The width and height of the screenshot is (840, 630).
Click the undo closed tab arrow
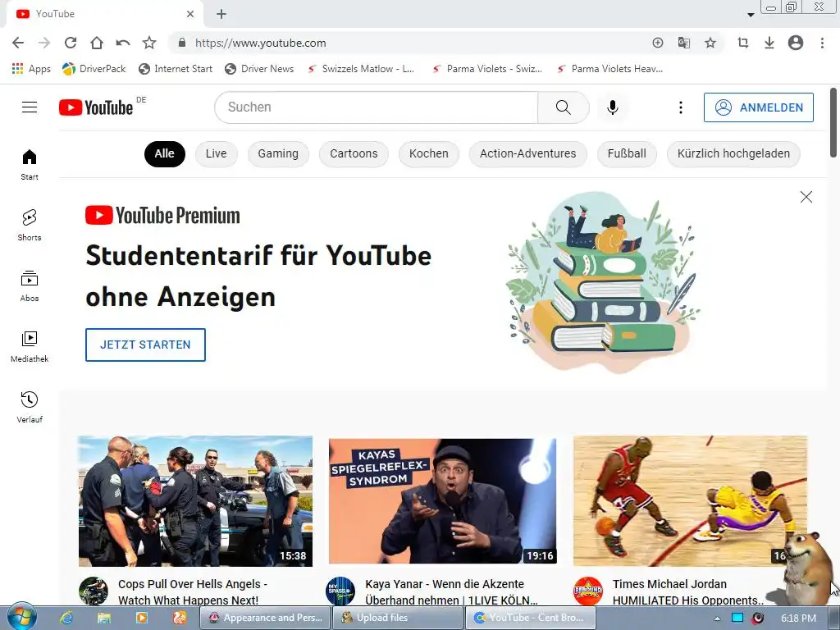(x=123, y=43)
